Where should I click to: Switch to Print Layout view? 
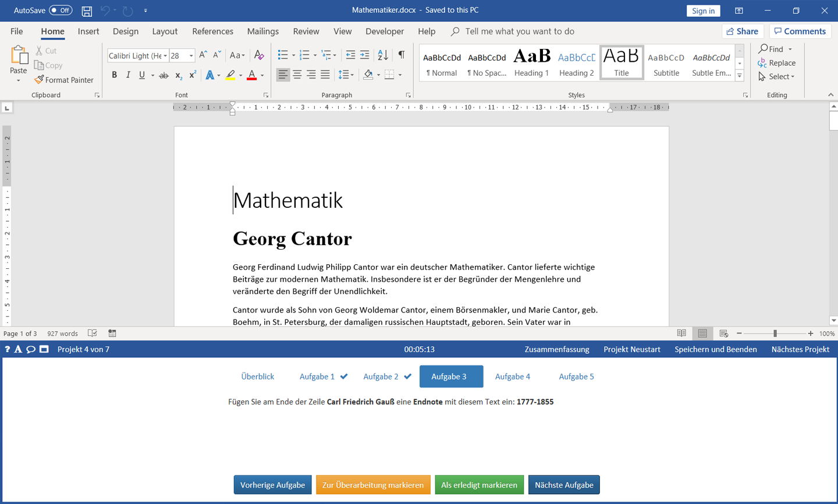click(702, 333)
